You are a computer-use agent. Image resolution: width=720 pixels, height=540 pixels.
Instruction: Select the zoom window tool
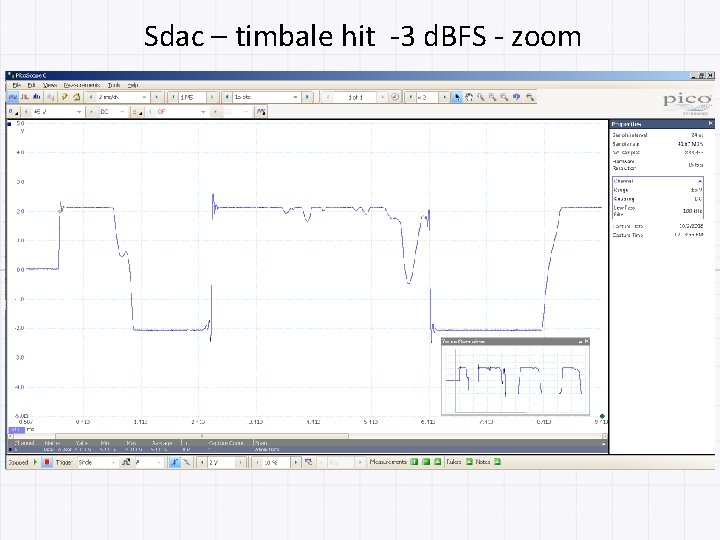(x=481, y=97)
